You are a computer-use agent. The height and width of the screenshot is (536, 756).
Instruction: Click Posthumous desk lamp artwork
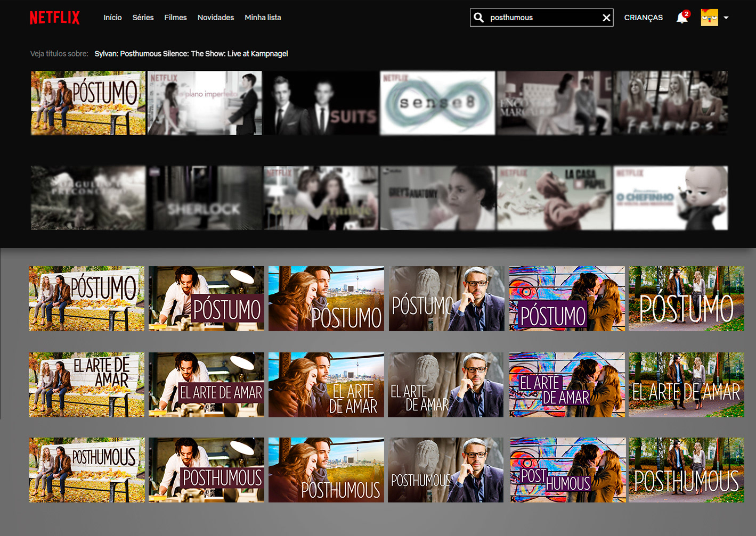click(x=206, y=470)
